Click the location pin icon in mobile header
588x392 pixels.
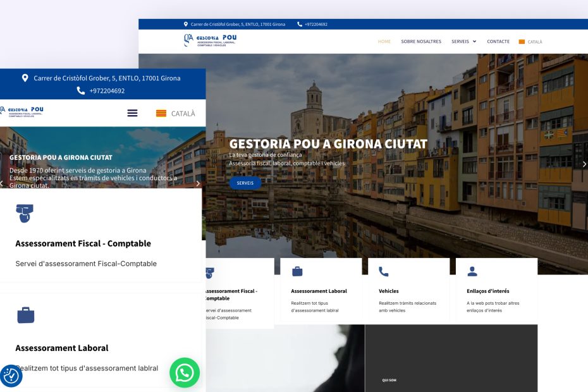pos(25,78)
